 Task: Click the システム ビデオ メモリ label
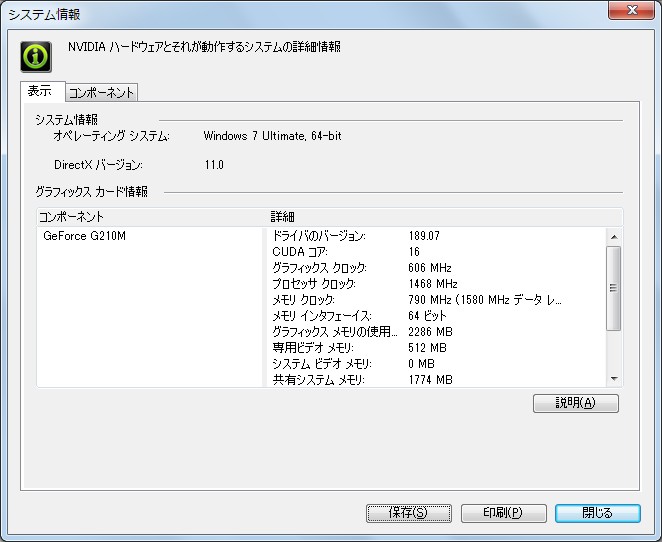pos(322,364)
